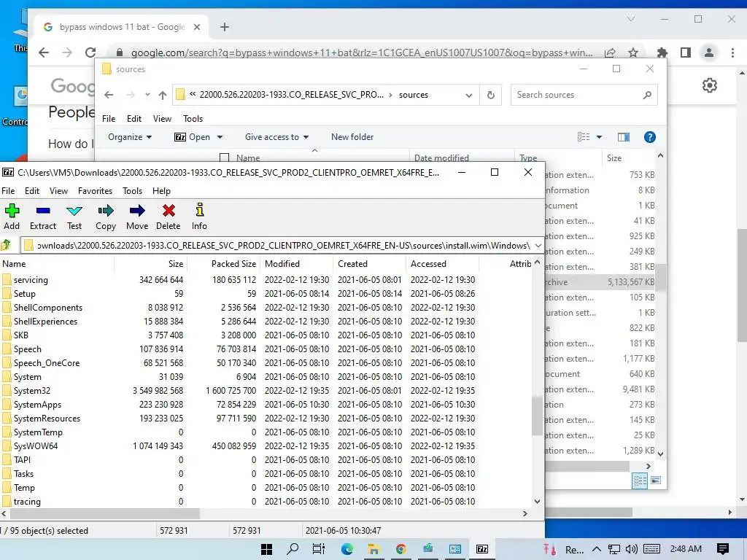This screenshot has height=560, width=747.
Task: Open the 7-Zip View menu
Action: coord(58,191)
